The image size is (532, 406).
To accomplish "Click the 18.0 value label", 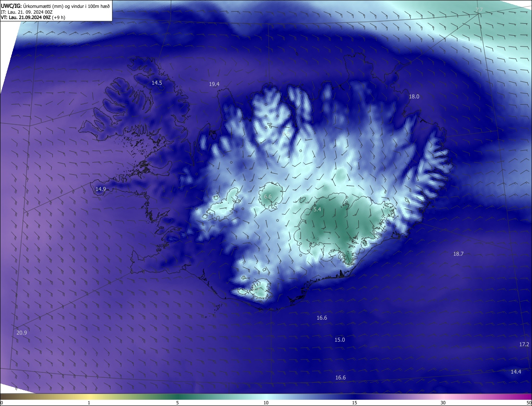I will pos(414,97).
